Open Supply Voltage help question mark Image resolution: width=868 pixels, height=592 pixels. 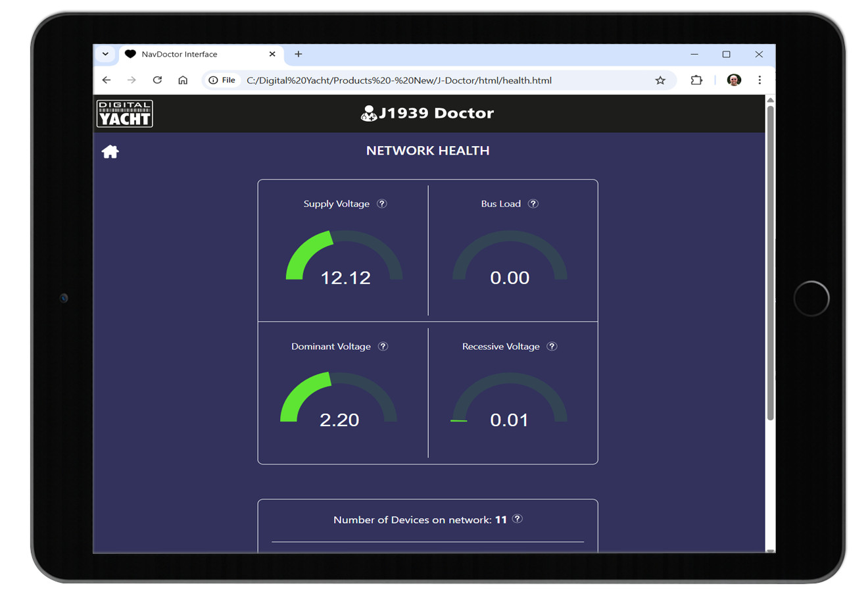[382, 204]
